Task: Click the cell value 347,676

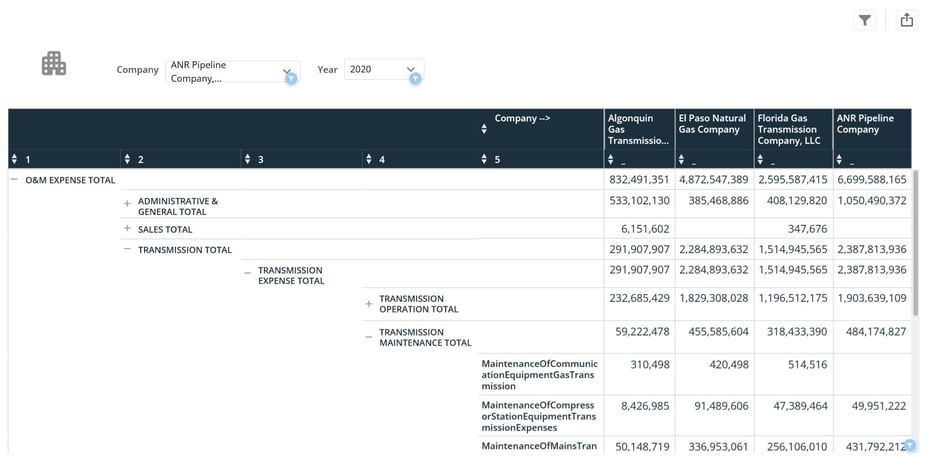Action: point(808,228)
